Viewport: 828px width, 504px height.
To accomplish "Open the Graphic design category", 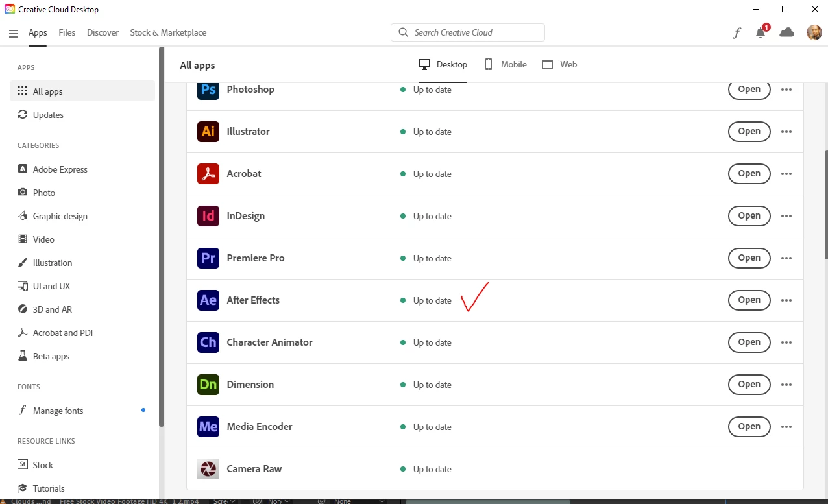I will (82, 216).
